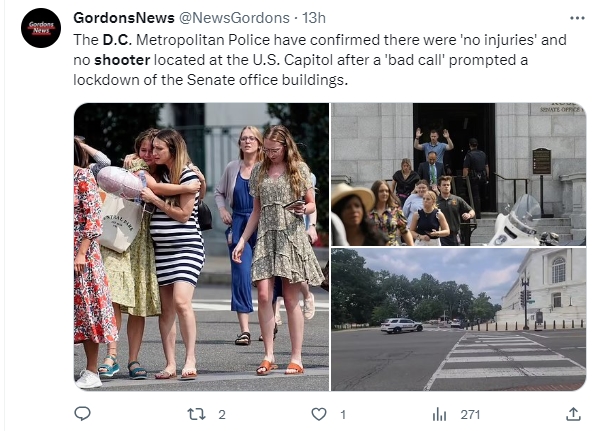
Task: Click the retweet count 2
Action: [222, 414]
